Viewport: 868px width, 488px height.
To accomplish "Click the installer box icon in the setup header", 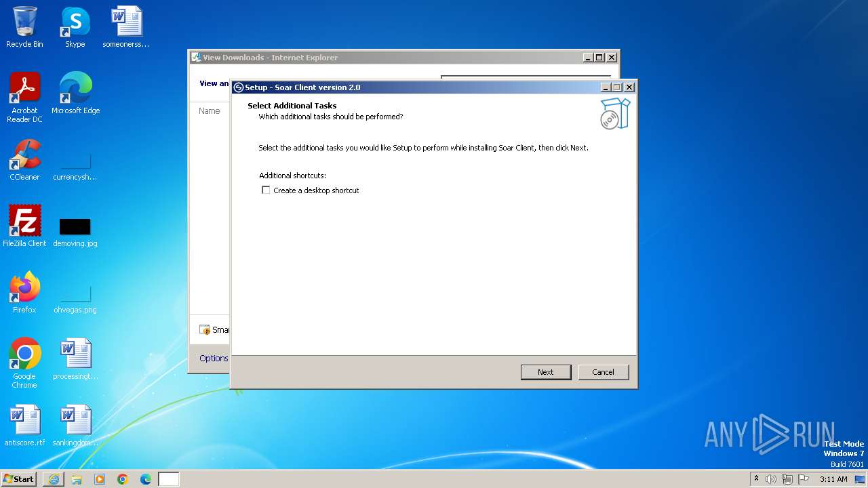I will tap(615, 114).
